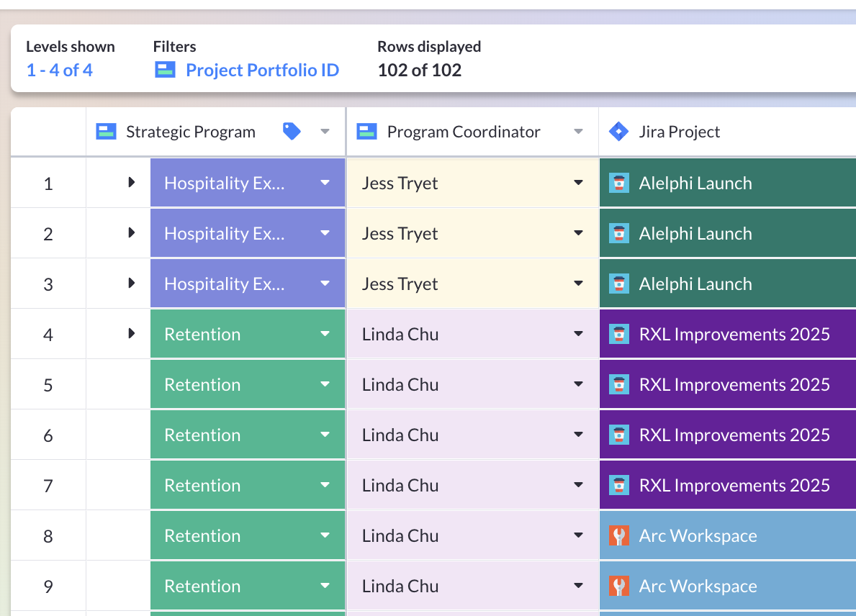
Task: Click RXL Improvements 2025 project icon in row 4
Action: tap(619, 335)
